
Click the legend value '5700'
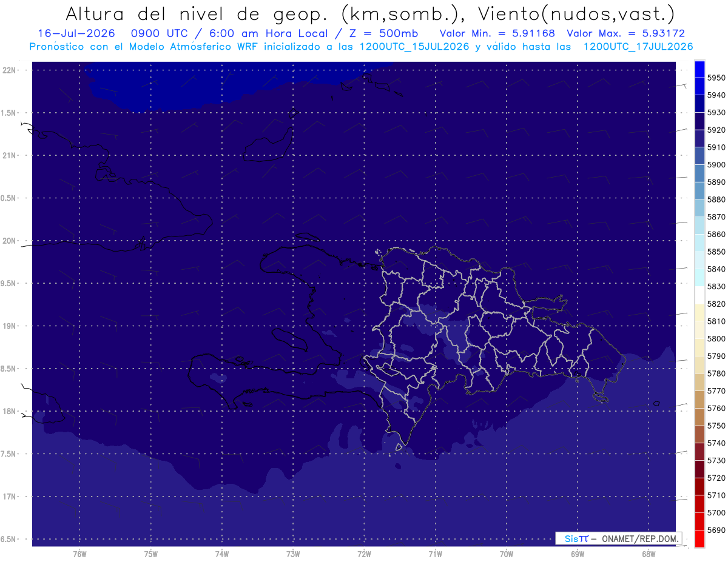(716, 513)
